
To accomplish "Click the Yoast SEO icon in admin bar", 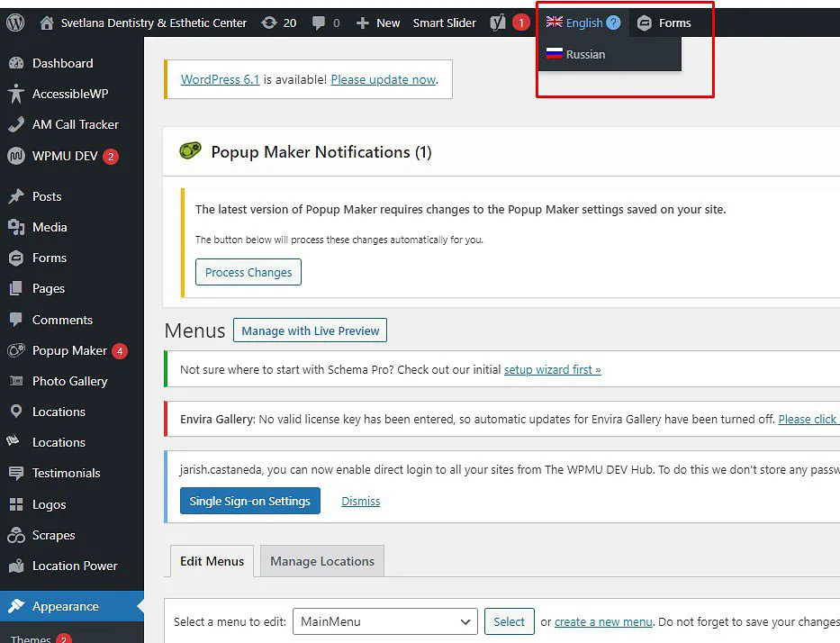I will point(498,23).
